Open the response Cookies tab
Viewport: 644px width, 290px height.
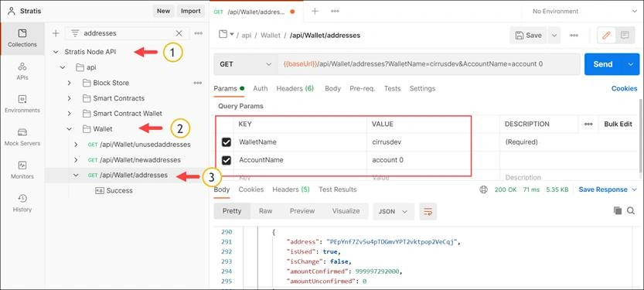(x=251, y=189)
